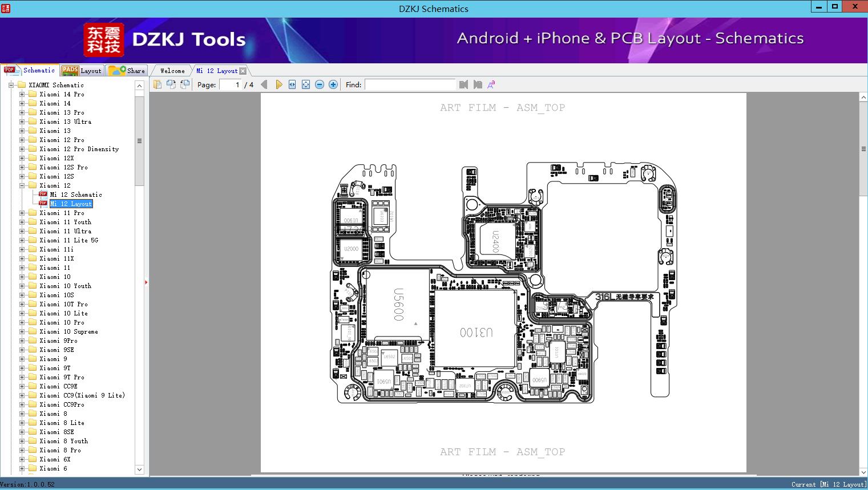Screen dimensions: 868x490
Task: Select Mi 12 Layout in the tree
Action: [x=71, y=204]
